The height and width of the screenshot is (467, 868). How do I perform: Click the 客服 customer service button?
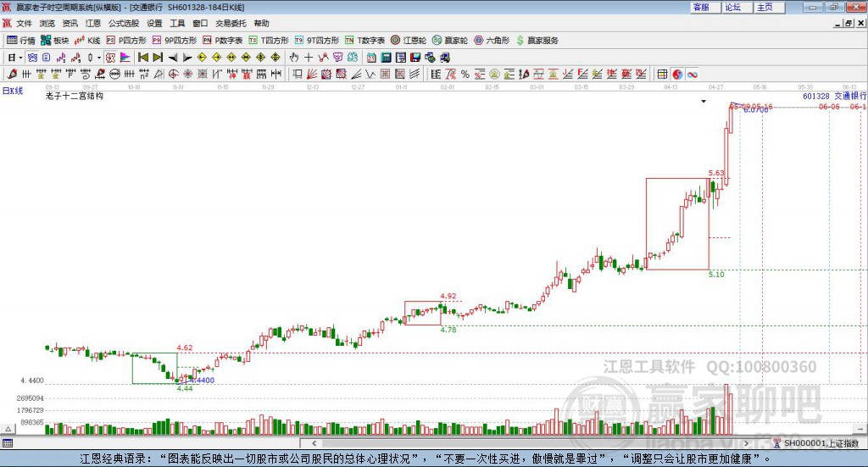pos(705,7)
